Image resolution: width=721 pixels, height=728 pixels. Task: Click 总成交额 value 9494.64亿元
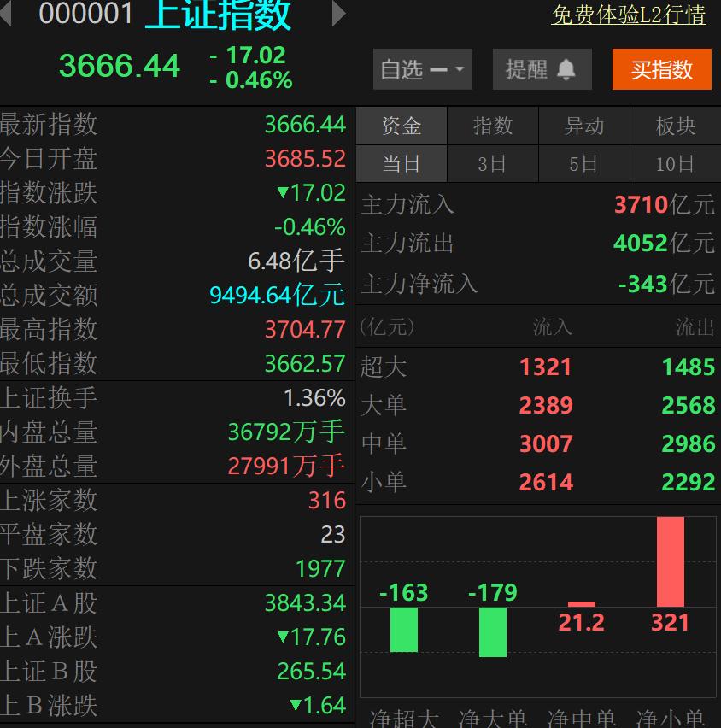click(x=277, y=296)
